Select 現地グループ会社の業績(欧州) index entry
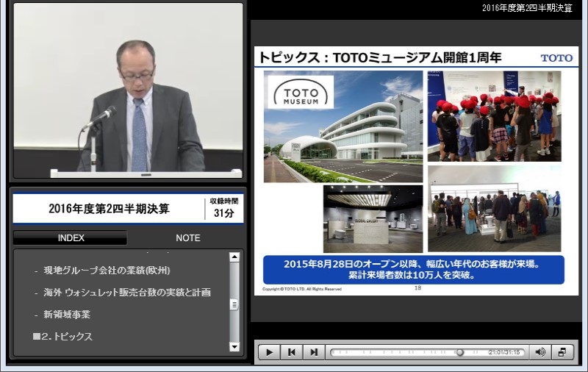Screen dimensions: 588x372 point(107,271)
